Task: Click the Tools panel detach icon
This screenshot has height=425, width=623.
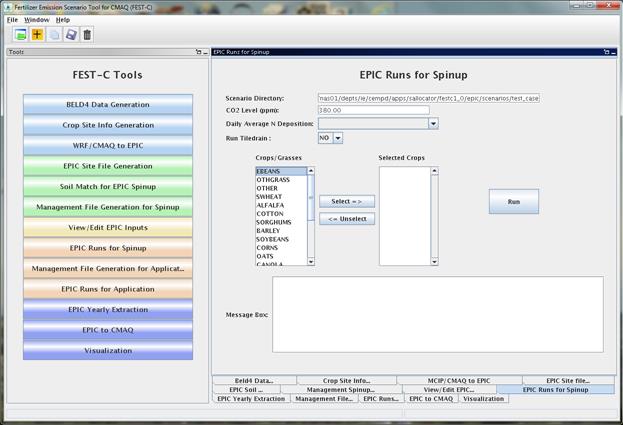Action: click(199, 52)
